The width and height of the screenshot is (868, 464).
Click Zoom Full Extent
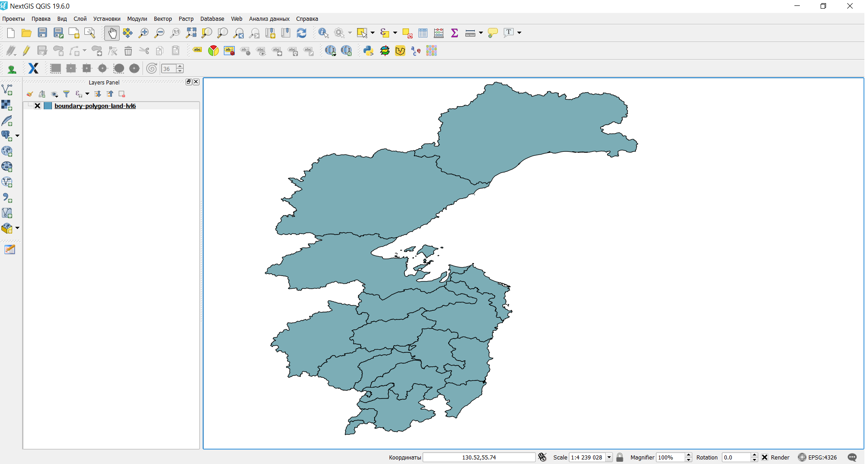coord(190,33)
